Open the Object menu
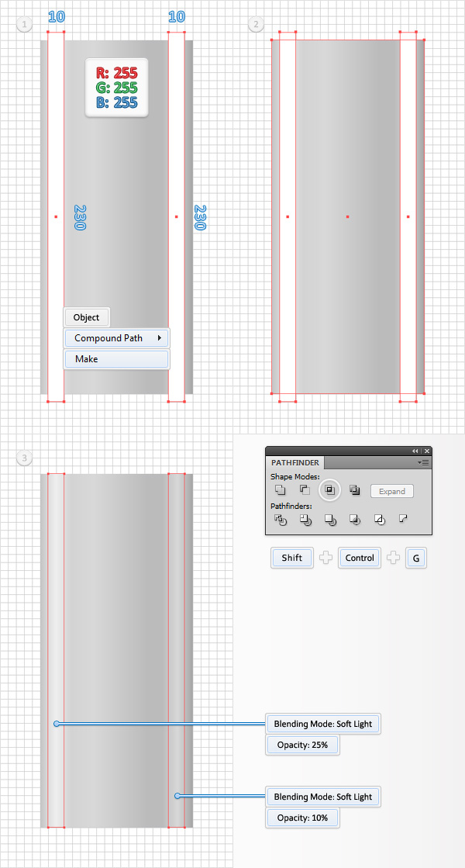The width and height of the screenshot is (465, 868). [87, 317]
